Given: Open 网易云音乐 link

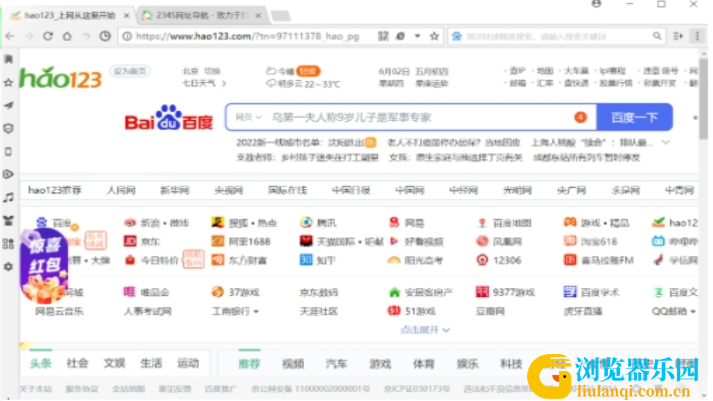Looking at the screenshot, I should coord(59,311).
